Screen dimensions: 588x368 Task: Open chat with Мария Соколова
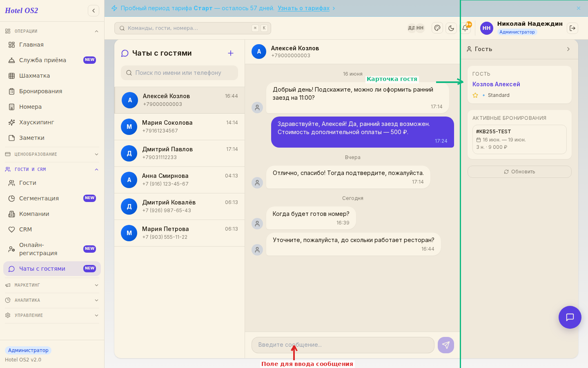pos(180,127)
